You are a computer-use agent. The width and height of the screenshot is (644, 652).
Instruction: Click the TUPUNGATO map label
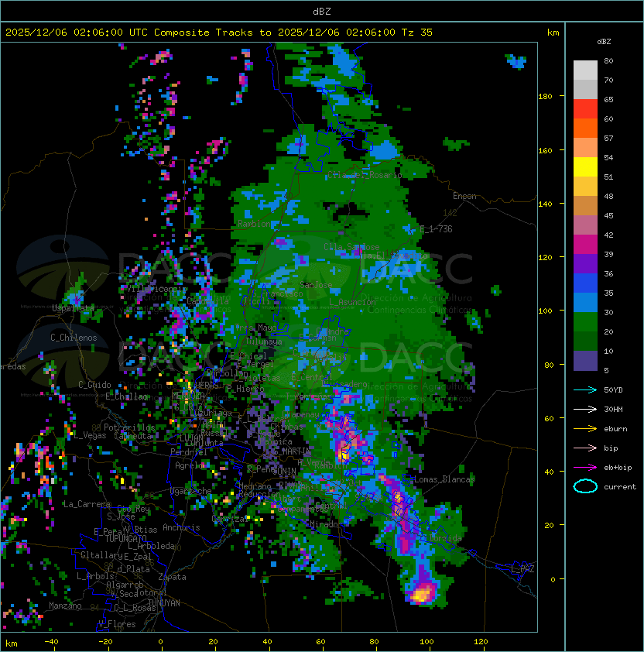(125, 538)
